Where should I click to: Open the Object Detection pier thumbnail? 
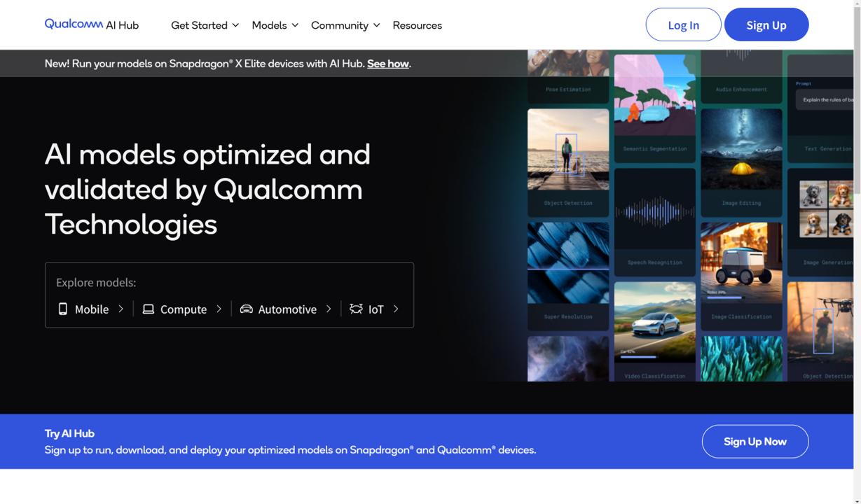568,162
